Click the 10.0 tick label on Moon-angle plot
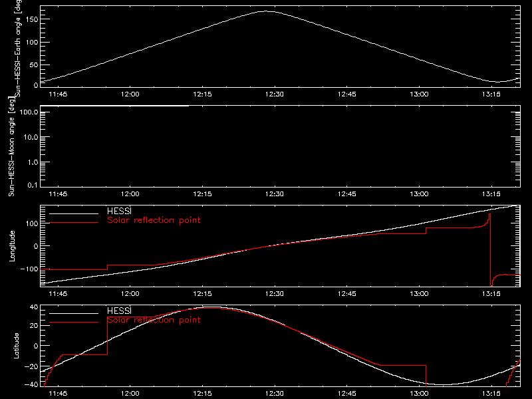Image resolution: width=532 pixels, height=399 pixels. point(31,137)
